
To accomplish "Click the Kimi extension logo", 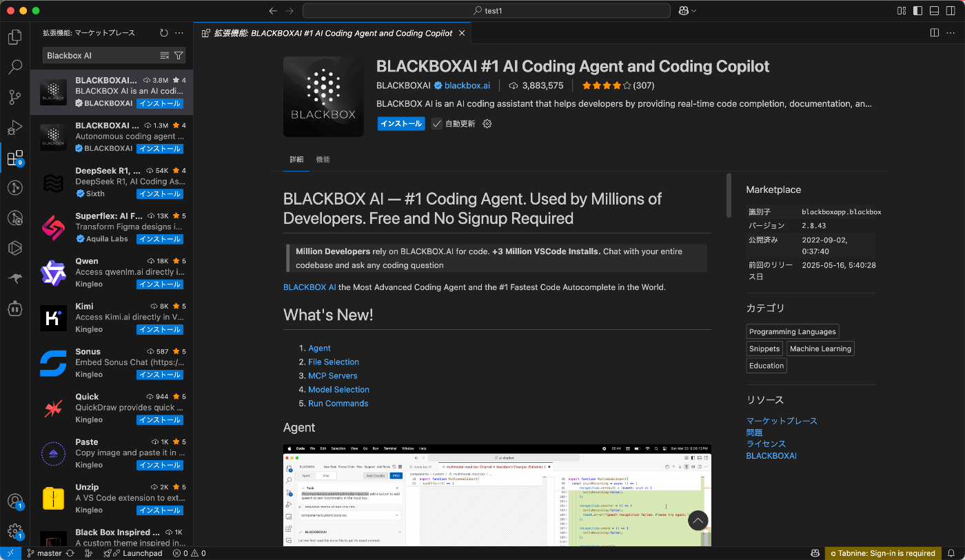I will 53,318.
